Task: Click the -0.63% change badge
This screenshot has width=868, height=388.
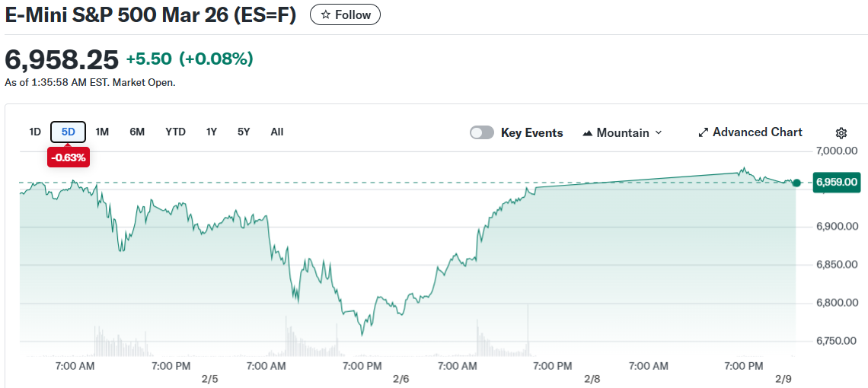Action: (69, 157)
